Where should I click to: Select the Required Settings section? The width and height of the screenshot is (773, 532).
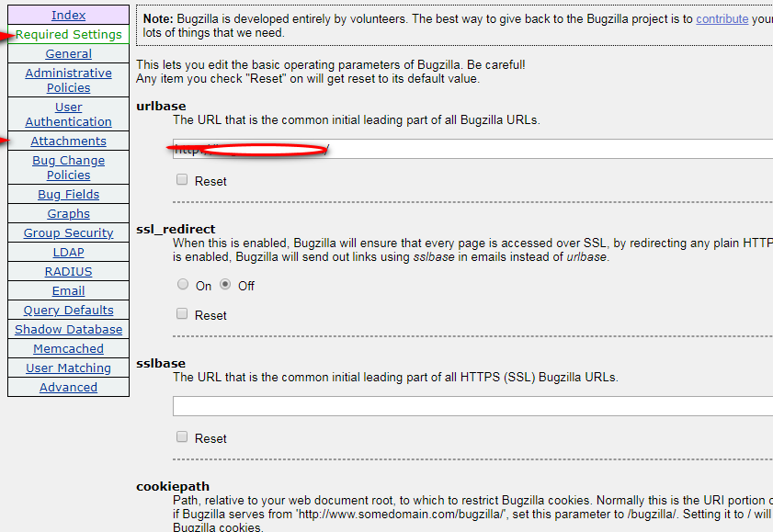coord(69,35)
